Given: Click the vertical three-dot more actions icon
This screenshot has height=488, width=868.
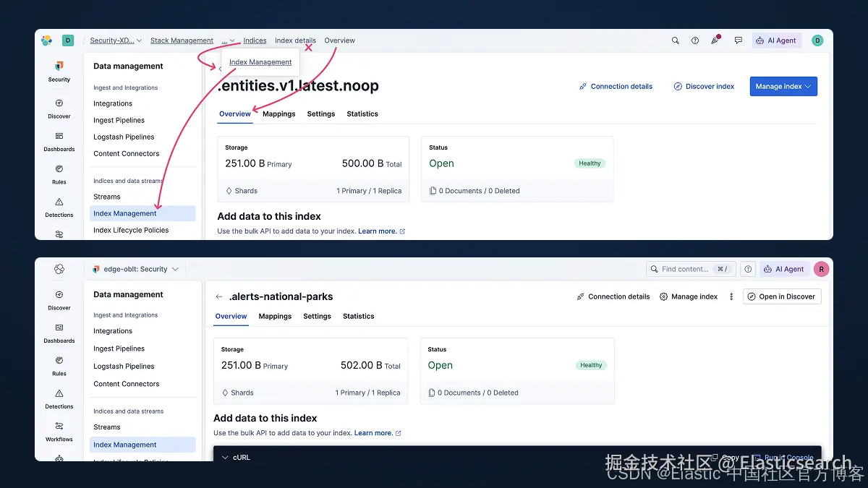Looking at the screenshot, I should tap(731, 296).
